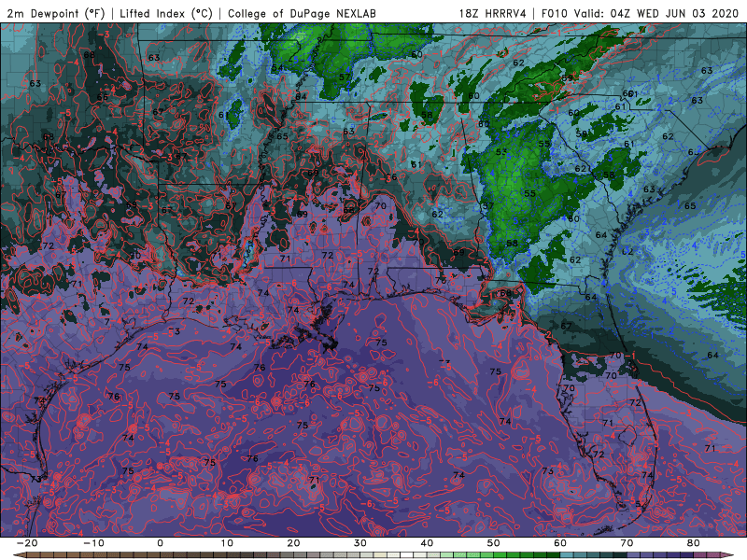Select the '40' tick on color scale
The height and width of the screenshot is (560, 747).
[427, 543]
